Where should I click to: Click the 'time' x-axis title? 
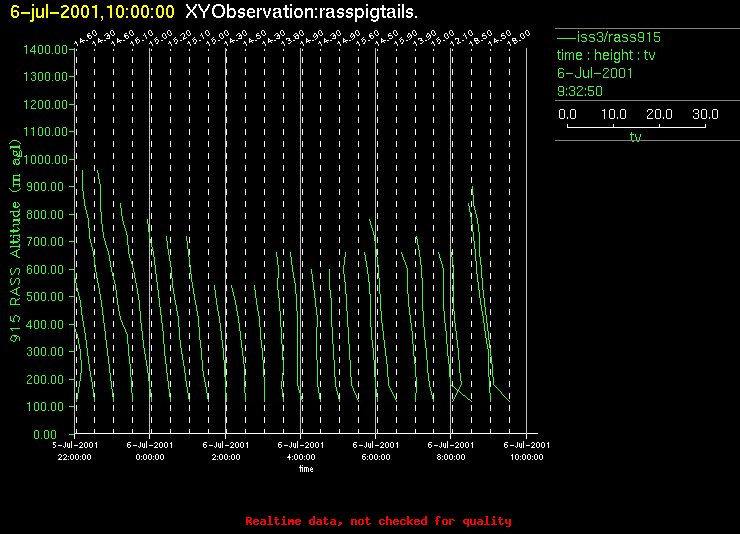(306, 469)
